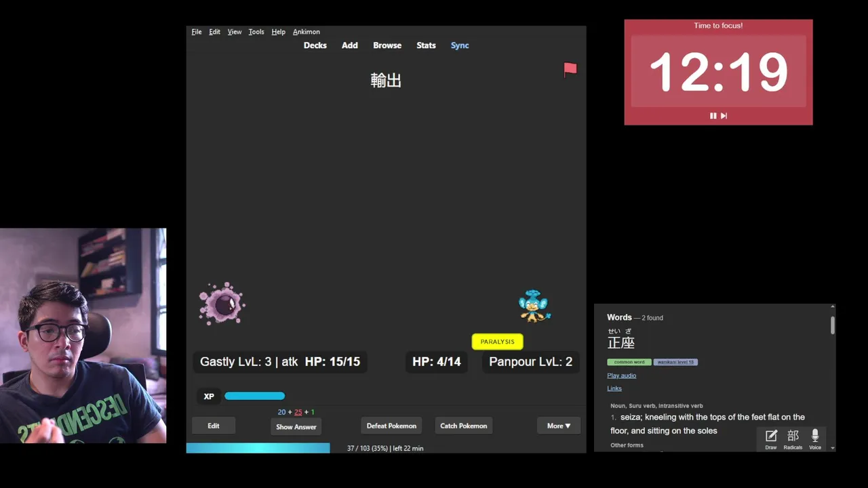
Task: Click the Panpour Pokemon sprite
Action: pos(534,306)
